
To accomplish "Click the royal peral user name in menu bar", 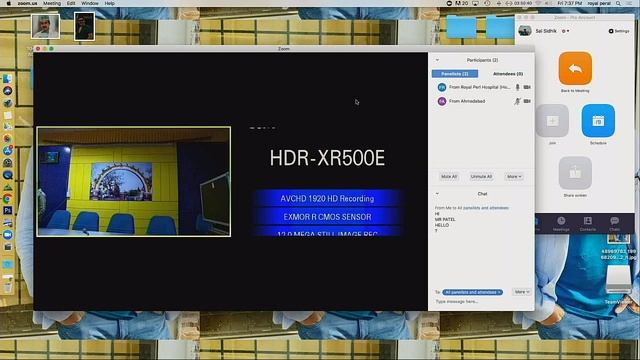I will (x=599, y=3).
